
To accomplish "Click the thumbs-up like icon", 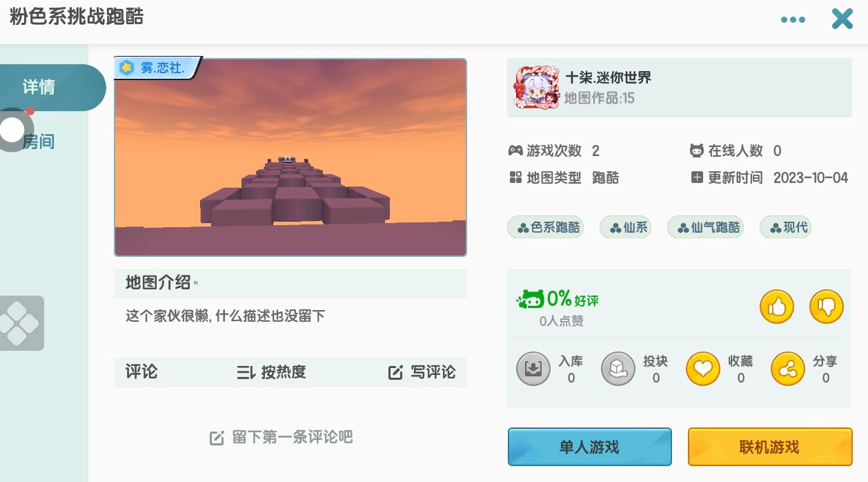I will pos(777,307).
